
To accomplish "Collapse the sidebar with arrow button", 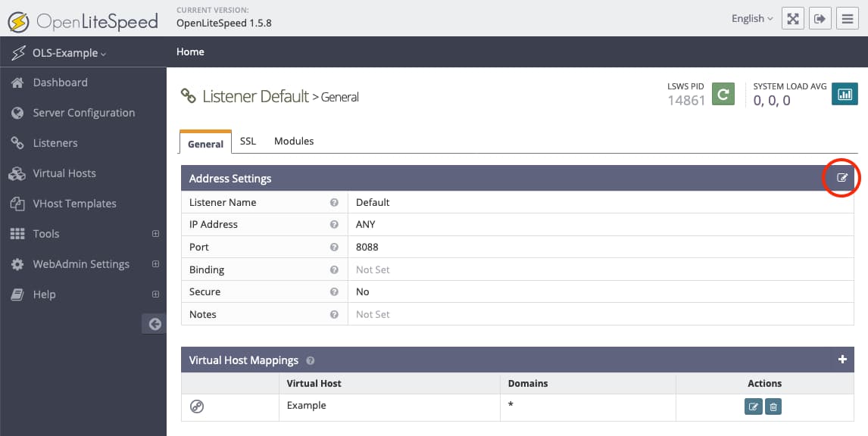I will 155,324.
